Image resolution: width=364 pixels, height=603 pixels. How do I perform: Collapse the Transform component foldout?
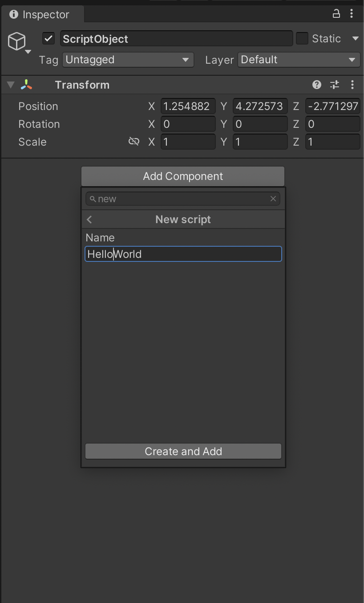[10, 85]
